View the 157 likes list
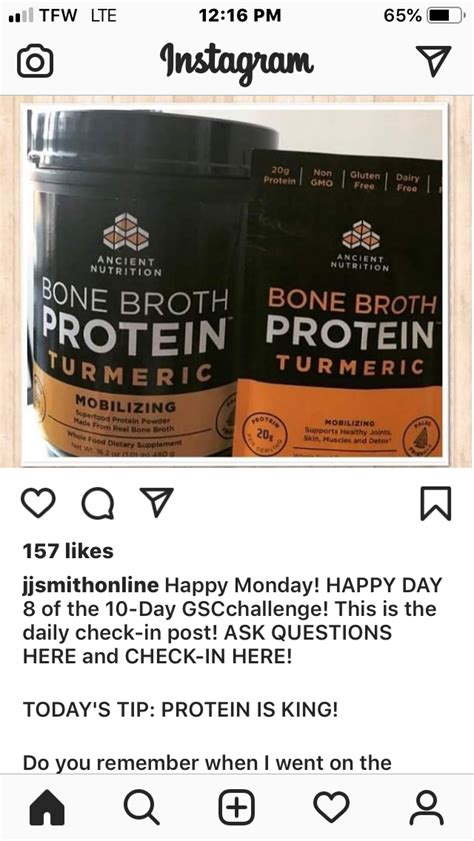 pyautogui.click(x=68, y=551)
